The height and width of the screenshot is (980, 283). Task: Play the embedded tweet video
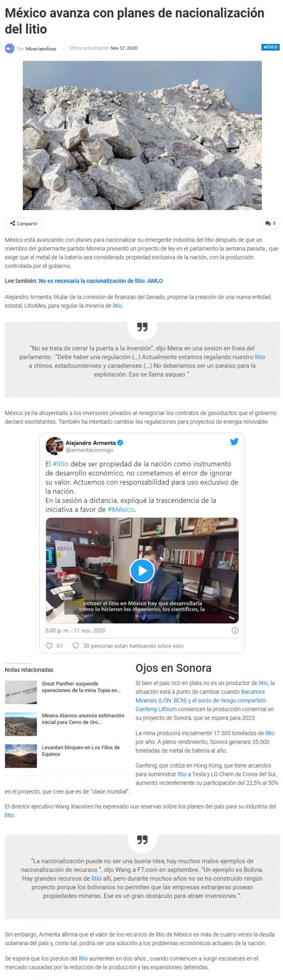(142, 570)
